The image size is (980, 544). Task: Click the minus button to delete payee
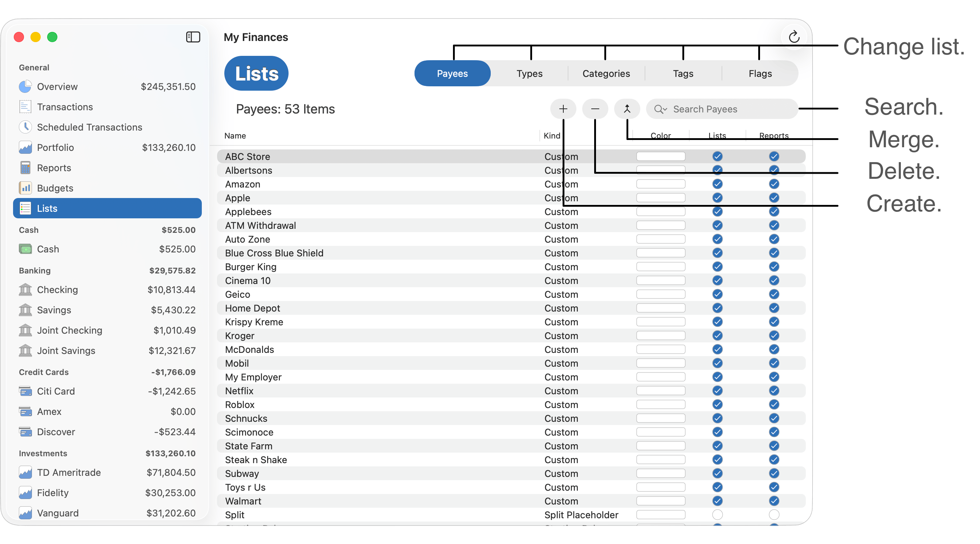595,109
